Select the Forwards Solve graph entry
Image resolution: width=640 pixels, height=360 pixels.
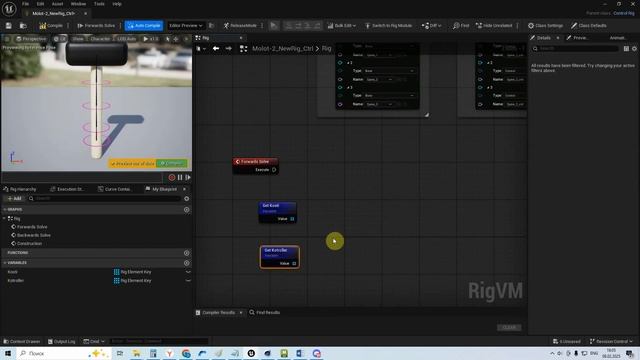click(x=32, y=227)
